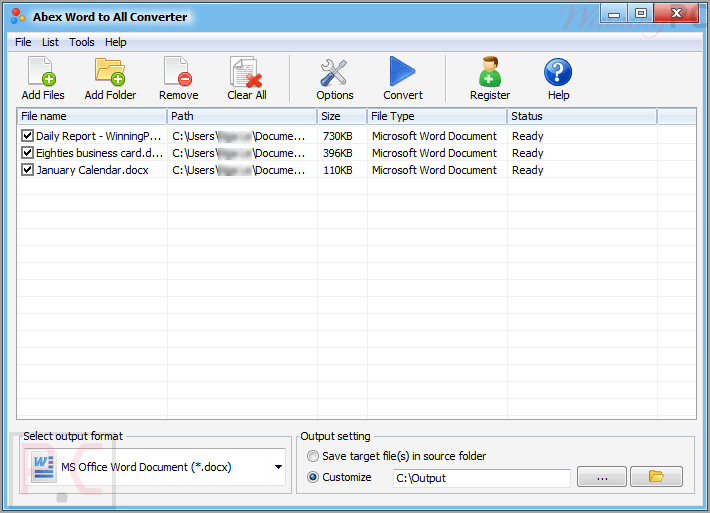710x513 pixels.
Task: Close the Abex converter window
Action: pyautogui.click(x=676, y=14)
